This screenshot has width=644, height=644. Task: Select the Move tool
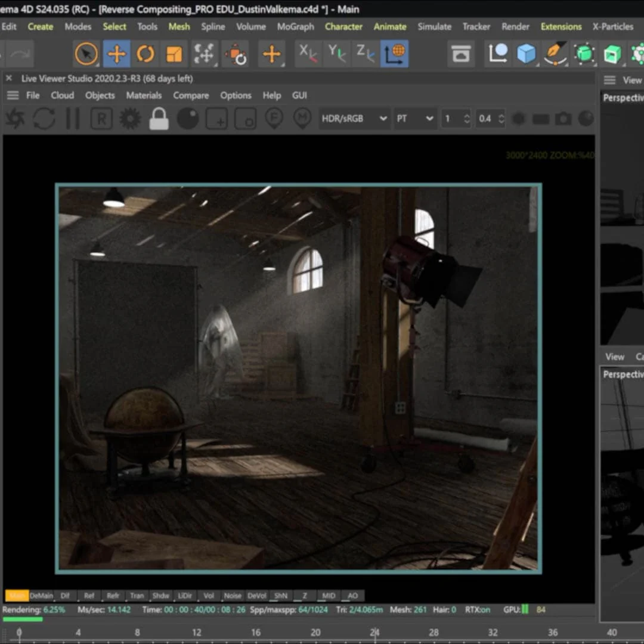(x=116, y=54)
